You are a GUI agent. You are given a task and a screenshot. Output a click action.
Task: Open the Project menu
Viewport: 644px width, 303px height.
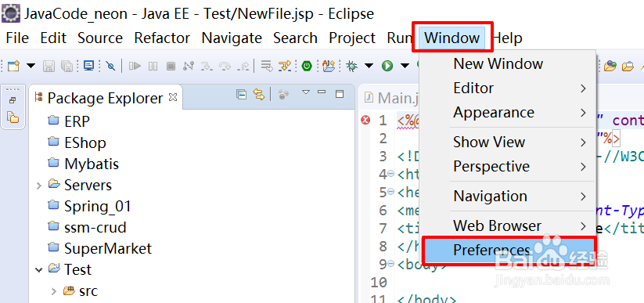tap(352, 38)
